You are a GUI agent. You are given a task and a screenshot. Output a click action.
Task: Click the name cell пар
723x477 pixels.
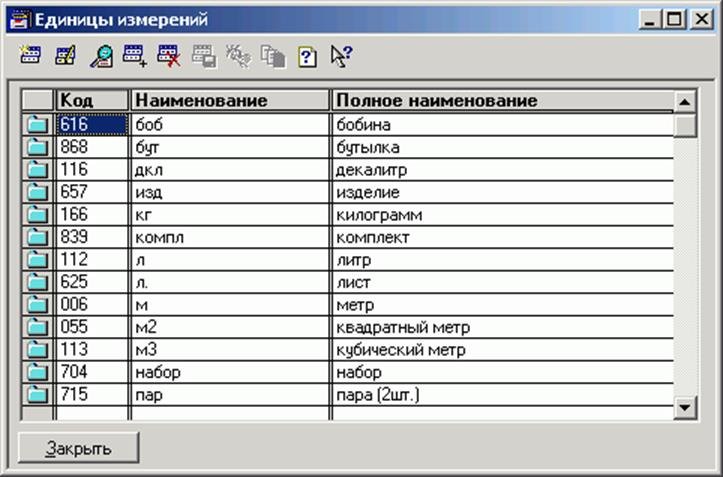(x=230, y=395)
